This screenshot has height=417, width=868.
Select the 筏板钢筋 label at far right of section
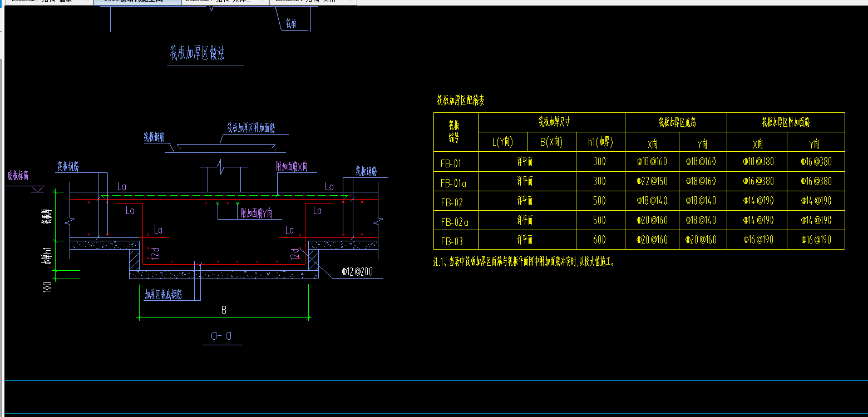(366, 172)
